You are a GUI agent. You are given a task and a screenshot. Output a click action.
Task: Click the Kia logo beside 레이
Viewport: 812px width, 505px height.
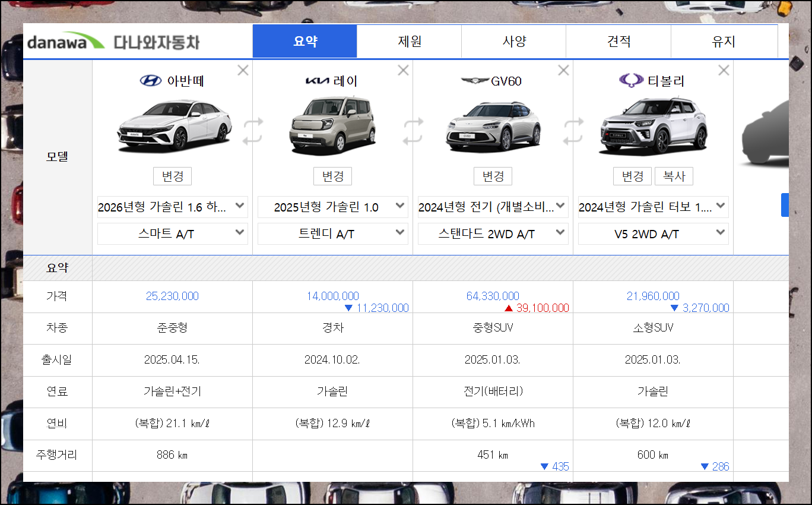pos(317,81)
